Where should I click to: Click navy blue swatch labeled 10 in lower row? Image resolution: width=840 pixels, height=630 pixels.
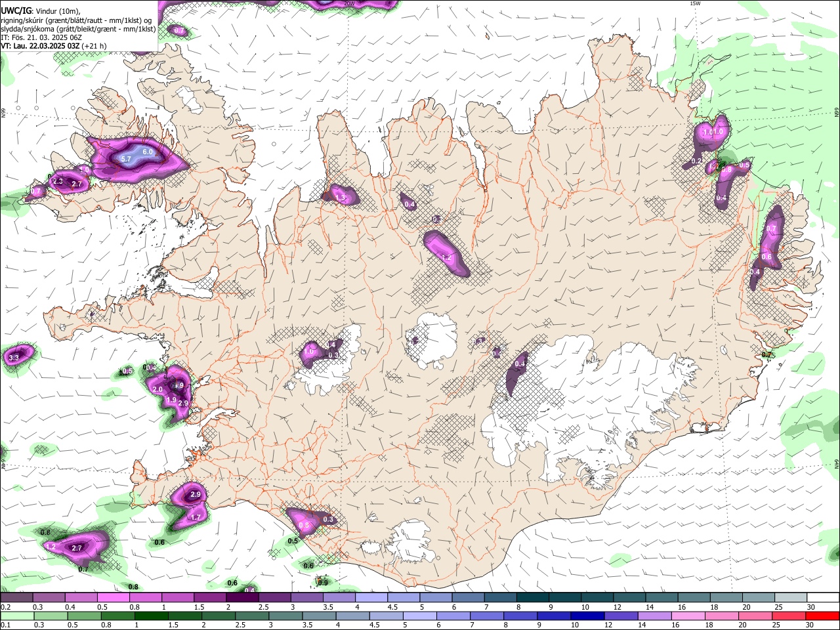(587, 616)
